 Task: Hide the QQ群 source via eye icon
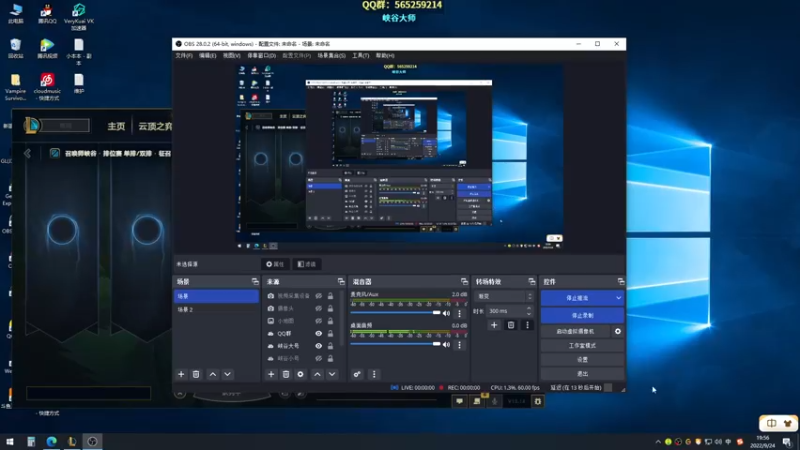click(318, 334)
